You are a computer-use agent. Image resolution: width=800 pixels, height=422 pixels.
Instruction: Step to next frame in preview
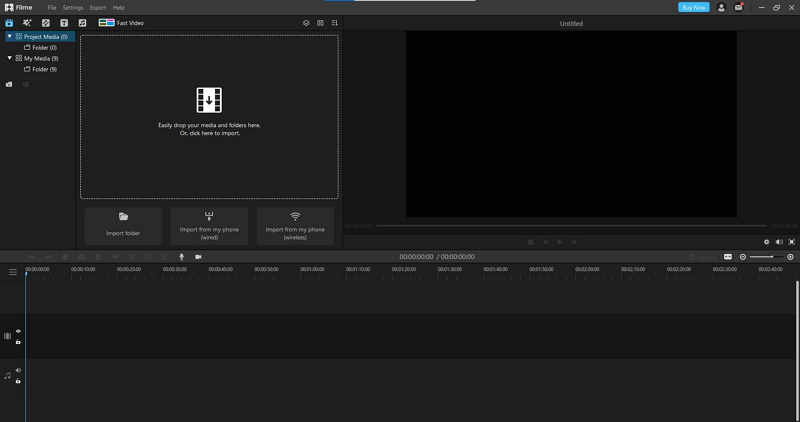574,242
